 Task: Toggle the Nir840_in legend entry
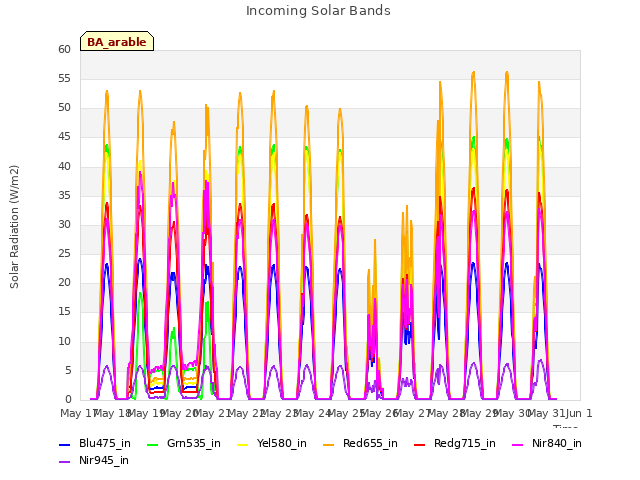[x=547, y=444]
